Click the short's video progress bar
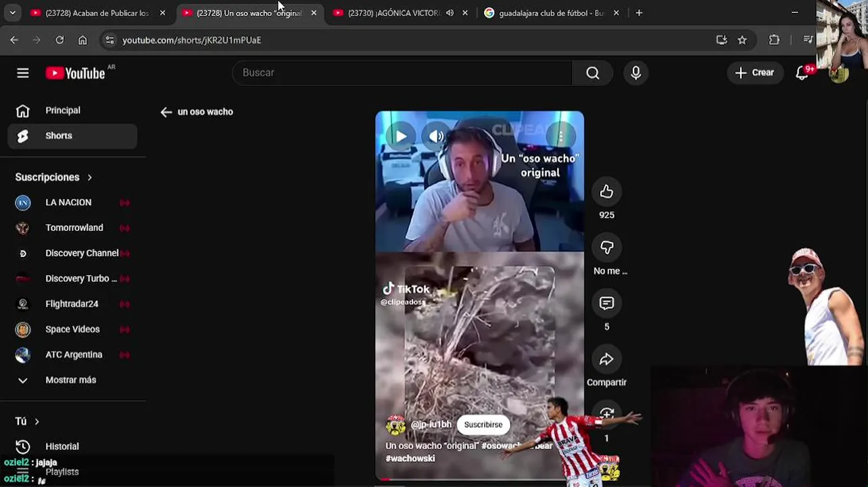Screen dimensions: 868x487 coord(479,479)
